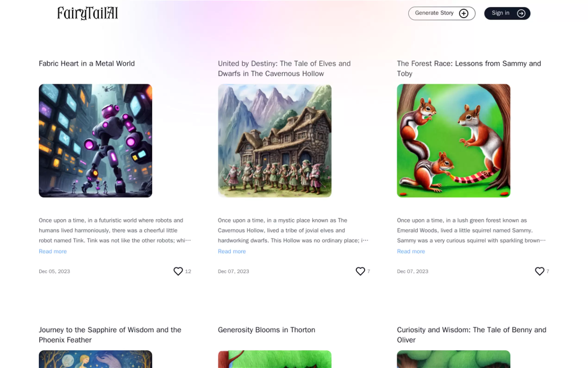This screenshot has height=368, width=588.
Task: Sign in using the dark button
Action: 507,13
